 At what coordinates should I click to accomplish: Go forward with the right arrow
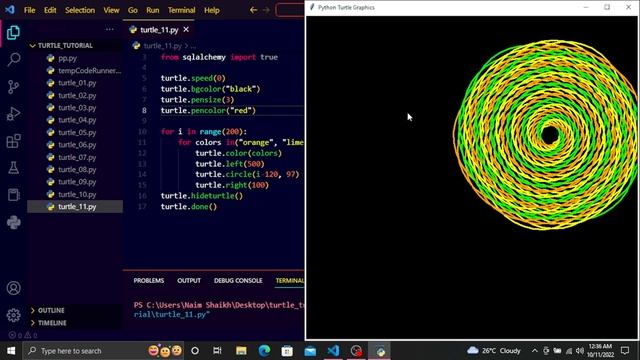pyautogui.click(x=266, y=10)
